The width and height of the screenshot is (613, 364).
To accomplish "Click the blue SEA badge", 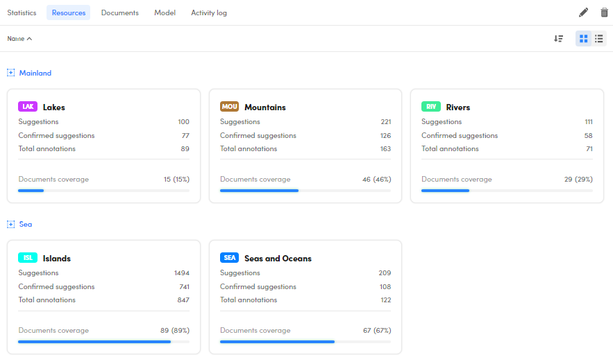I will click(229, 258).
